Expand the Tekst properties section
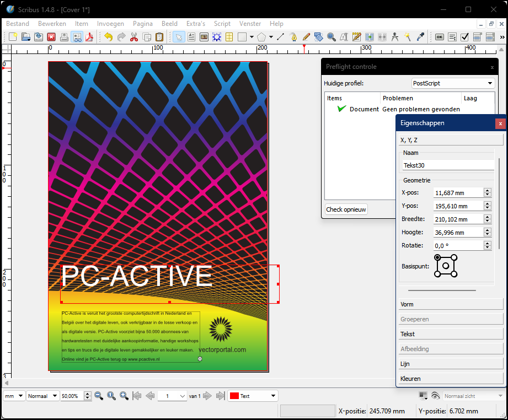 click(451, 334)
